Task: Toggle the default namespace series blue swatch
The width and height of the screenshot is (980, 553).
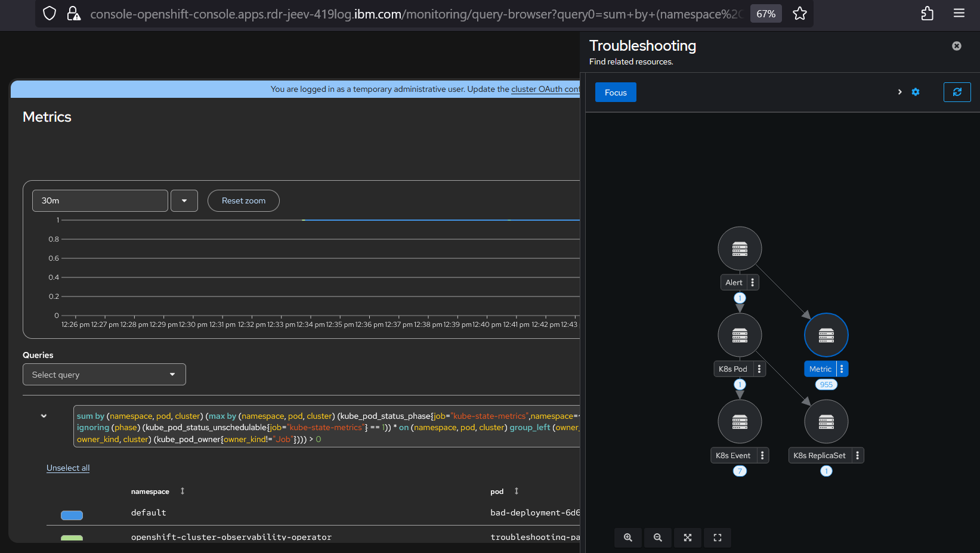Action: (x=72, y=515)
